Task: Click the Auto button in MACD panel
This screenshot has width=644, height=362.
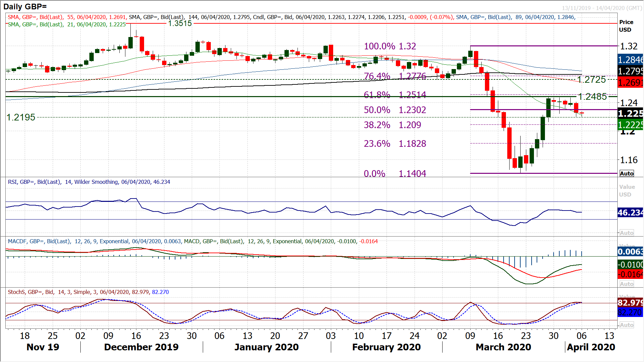Action: (627, 284)
